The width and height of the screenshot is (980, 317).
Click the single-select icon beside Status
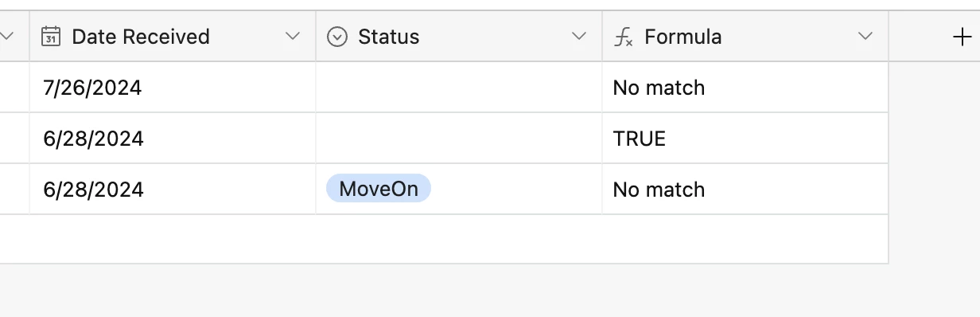click(337, 37)
